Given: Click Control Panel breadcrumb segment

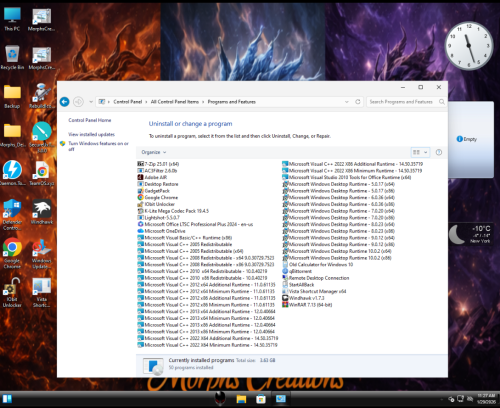Looking at the screenshot, I should [x=128, y=102].
